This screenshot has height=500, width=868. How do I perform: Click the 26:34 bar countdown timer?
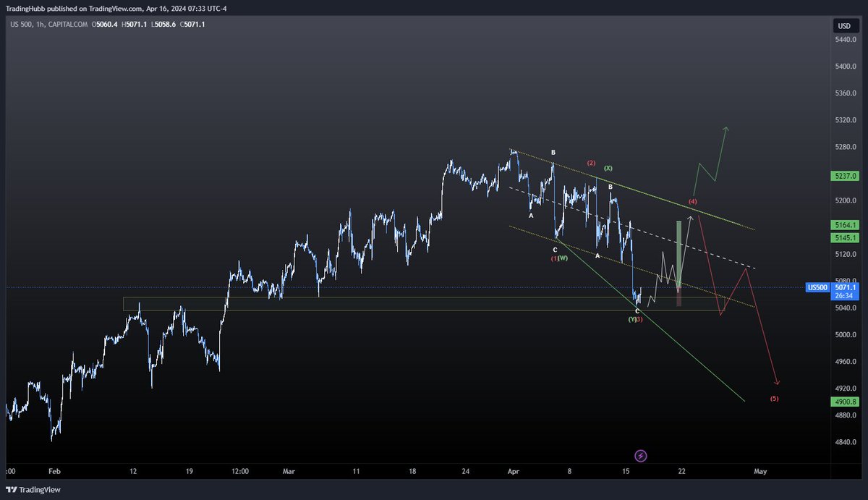point(846,295)
